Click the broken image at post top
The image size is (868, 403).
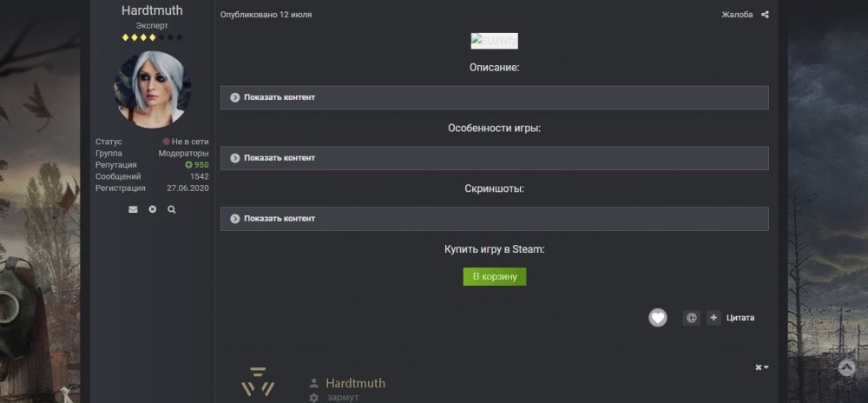(x=494, y=41)
